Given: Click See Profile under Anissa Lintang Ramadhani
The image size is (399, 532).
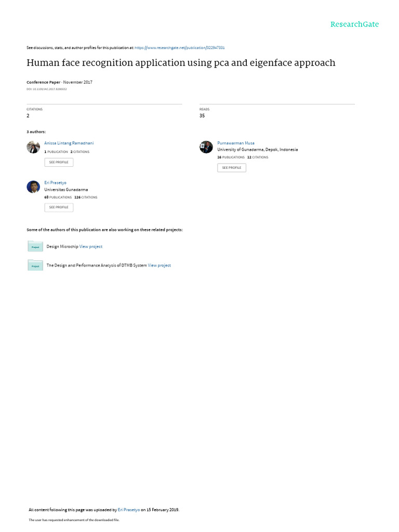Looking at the screenshot, I should (59, 162).
